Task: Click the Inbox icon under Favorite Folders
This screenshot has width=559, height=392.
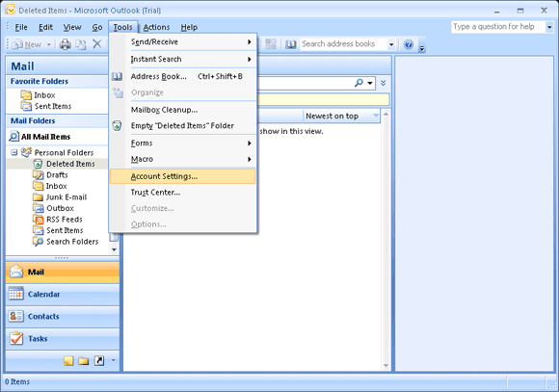Action: 26,95
